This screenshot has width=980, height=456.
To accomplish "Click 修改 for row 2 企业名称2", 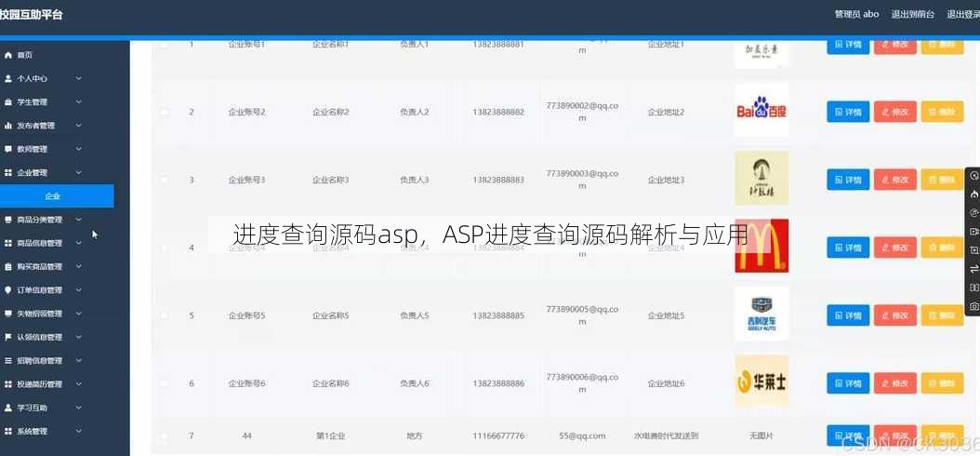I will (x=895, y=112).
